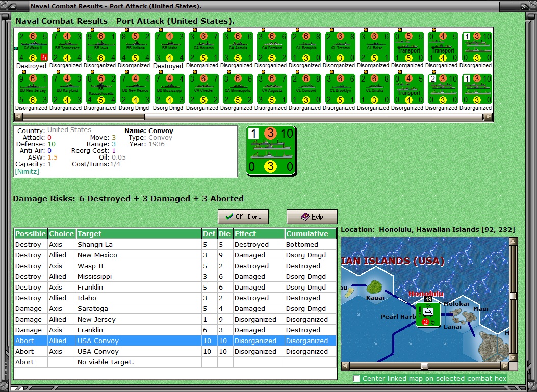Select the New Mexico target row
The width and height of the screenshot is (537, 392).
[175, 255]
